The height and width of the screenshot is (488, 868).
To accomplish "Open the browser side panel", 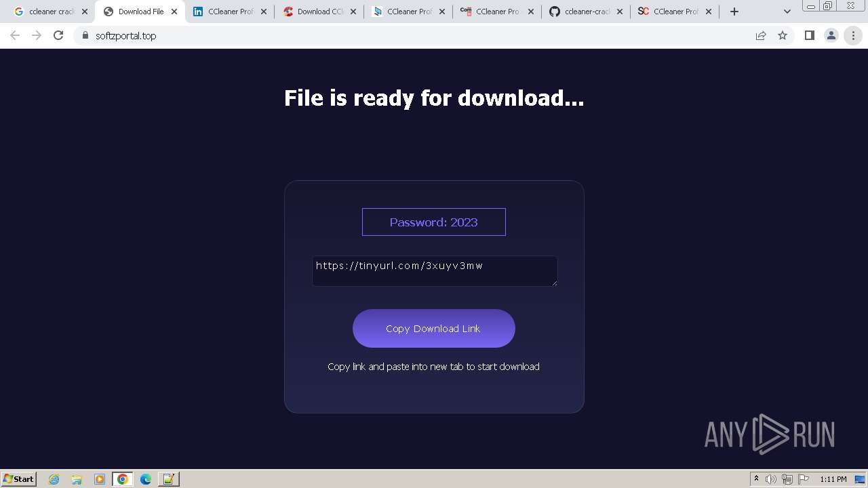I will 809,36.
